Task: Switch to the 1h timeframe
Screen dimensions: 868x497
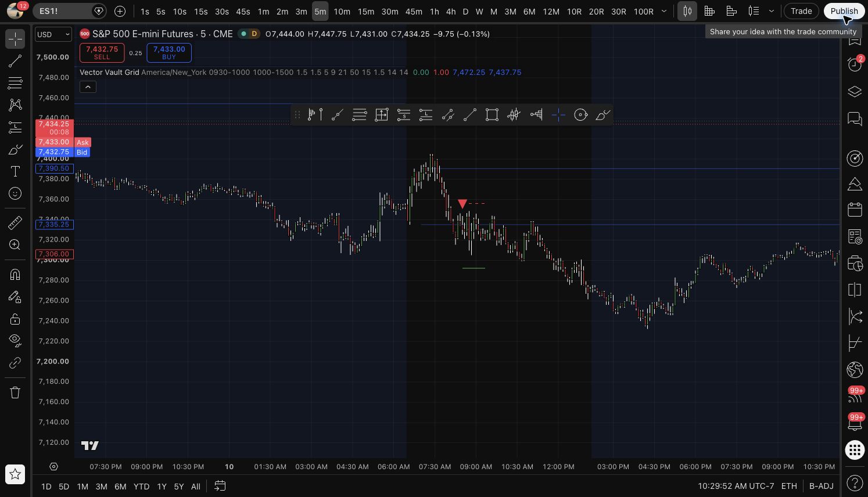Action: coord(434,11)
